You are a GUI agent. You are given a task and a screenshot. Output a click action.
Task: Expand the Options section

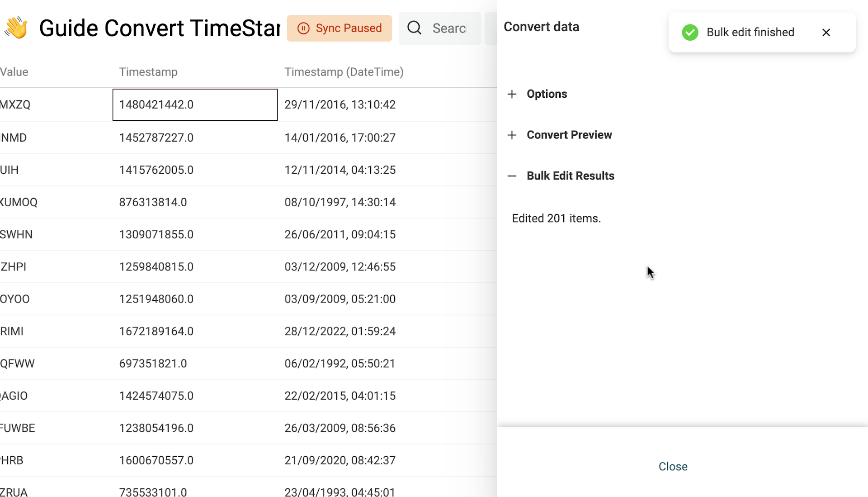[x=547, y=94]
